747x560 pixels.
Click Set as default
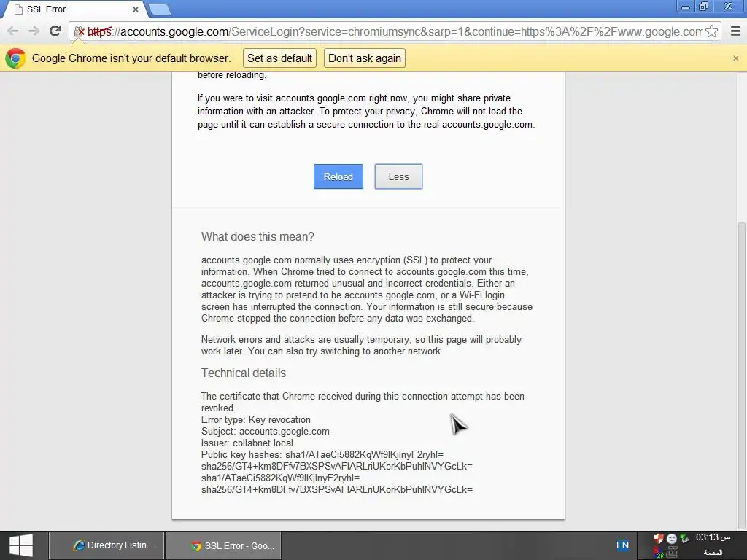279,58
